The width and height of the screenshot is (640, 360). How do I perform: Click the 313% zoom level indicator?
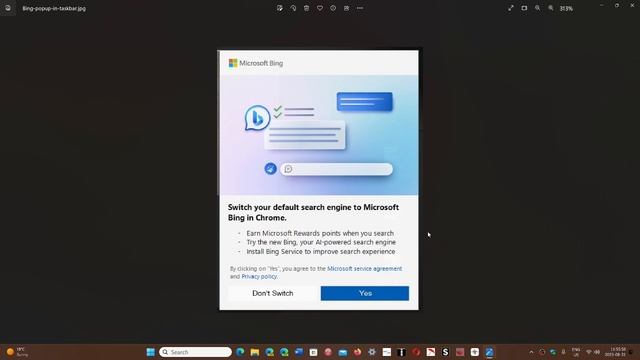pos(566,9)
